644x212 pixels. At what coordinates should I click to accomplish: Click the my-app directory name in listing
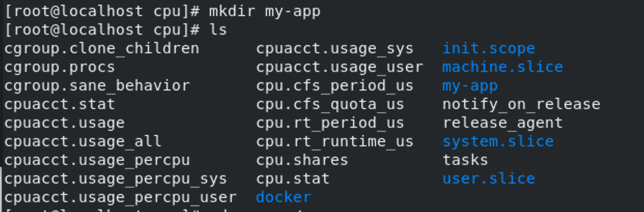point(470,86)
